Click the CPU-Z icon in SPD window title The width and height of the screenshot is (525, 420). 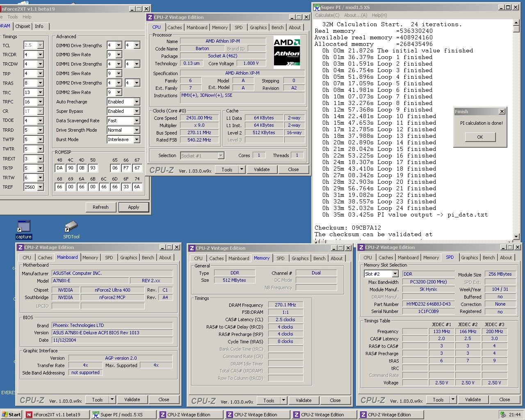[x=361, y=247]
